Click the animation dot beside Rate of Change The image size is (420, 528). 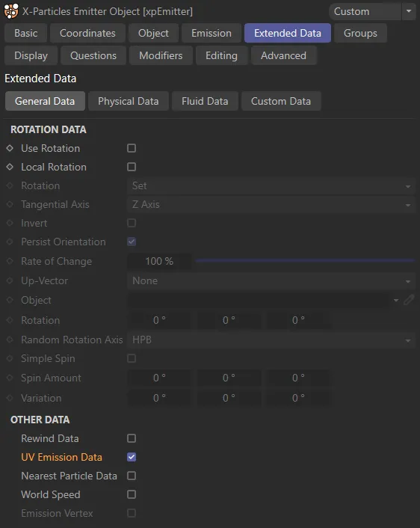click(10, 261)
